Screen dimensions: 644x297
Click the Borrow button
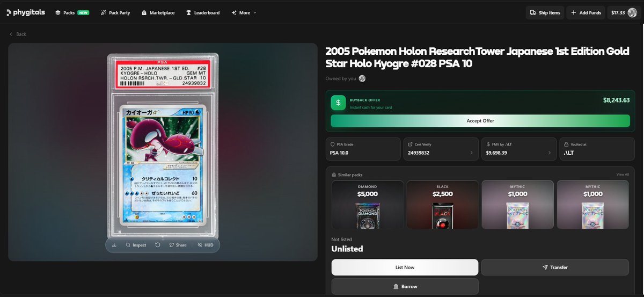(405, 286)
